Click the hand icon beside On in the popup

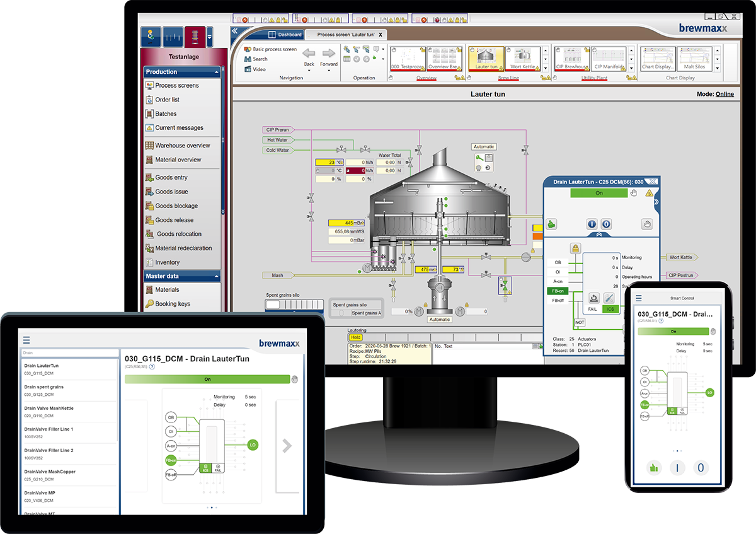point(634,194)
